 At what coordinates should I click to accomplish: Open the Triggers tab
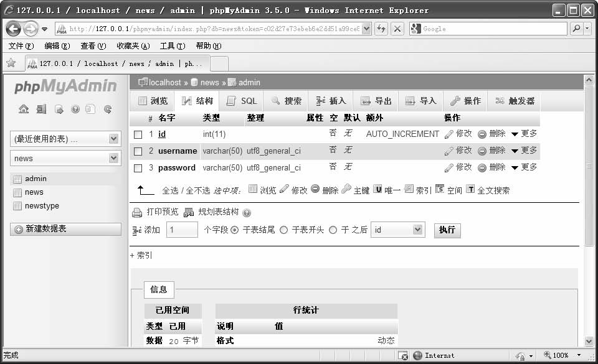pos(515,101)
